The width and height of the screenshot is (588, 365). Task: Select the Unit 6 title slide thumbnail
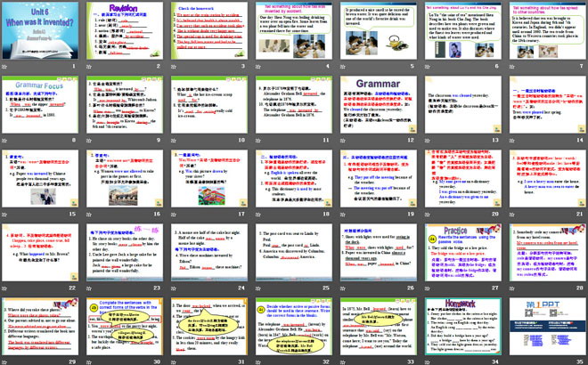tap(40, 31)
